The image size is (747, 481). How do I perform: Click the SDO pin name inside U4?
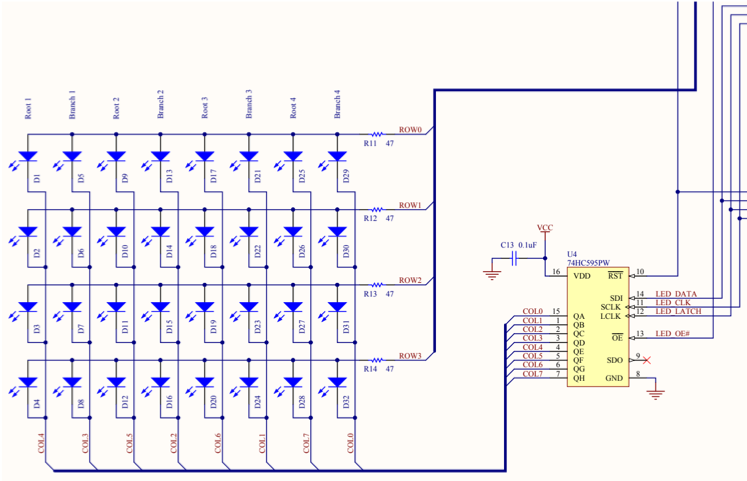point(615,361)
